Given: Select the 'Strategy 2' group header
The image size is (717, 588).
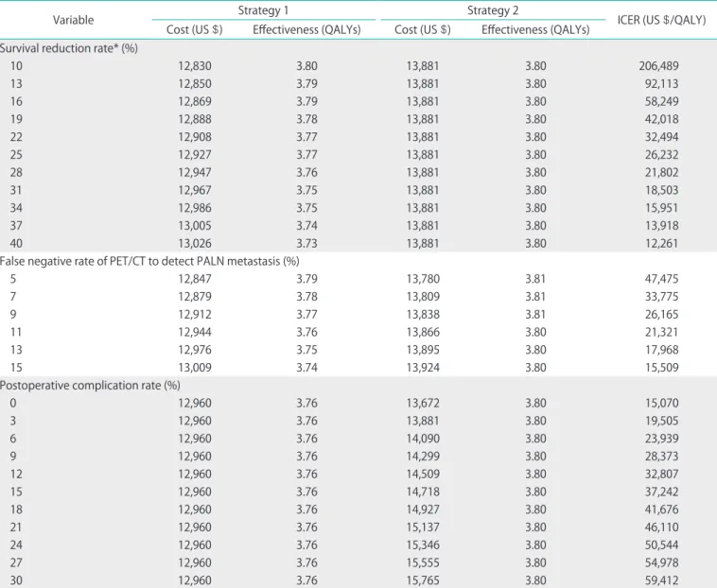Looking at the screenshot, I should point(493,10).
